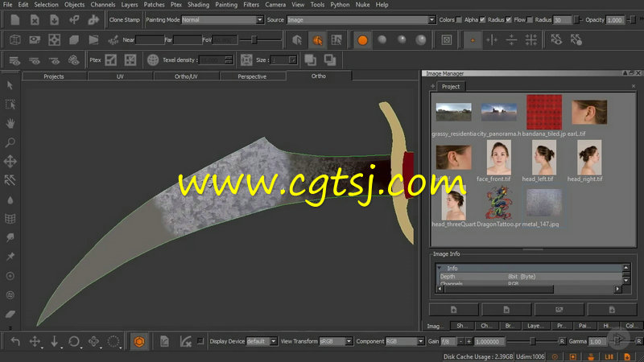Image resolution: width=644 pixels, height=362 pixels.
Task: Click the Gain minus button
Action: [x=460, y=341]
